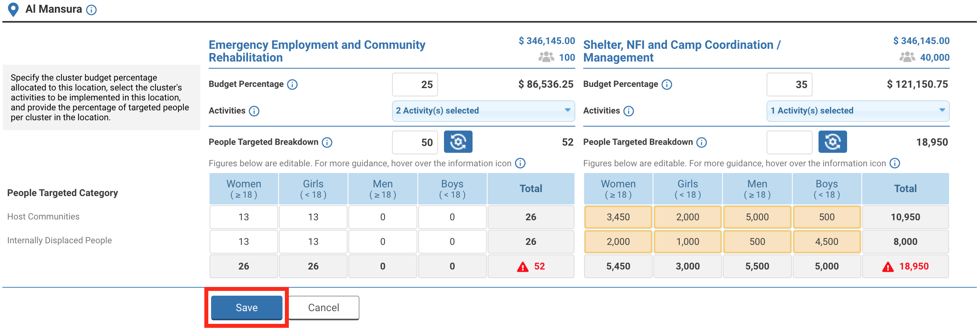The height and width of the screenshot is (331, 980).
Task: Click the $ 86,536.25 budget amount
Action: pos(546,84)
